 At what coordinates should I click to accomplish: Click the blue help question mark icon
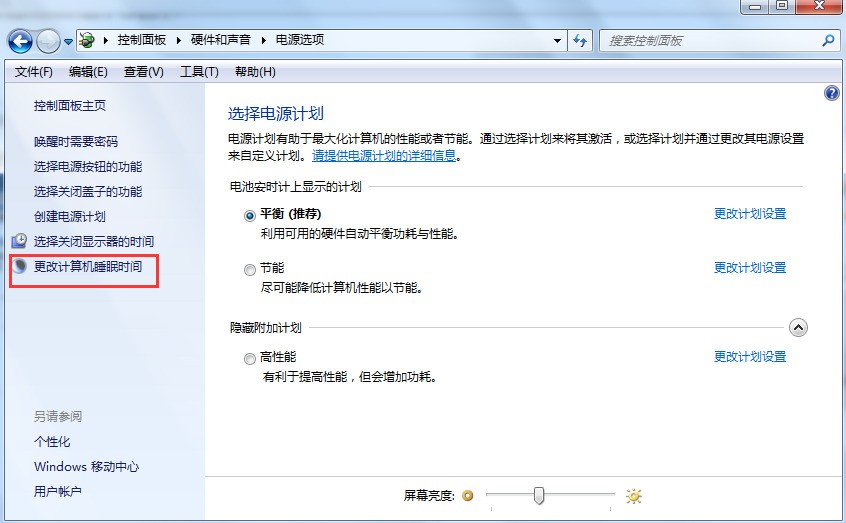831,93
